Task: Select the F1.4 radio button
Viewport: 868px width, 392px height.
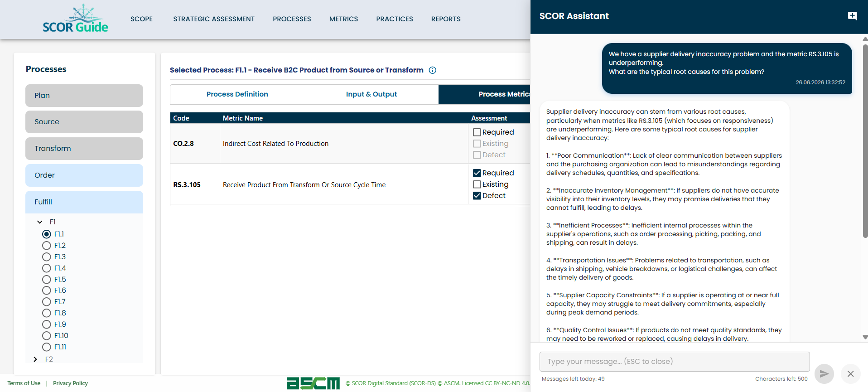Action: pyautogui.click(x=46, y=268)
